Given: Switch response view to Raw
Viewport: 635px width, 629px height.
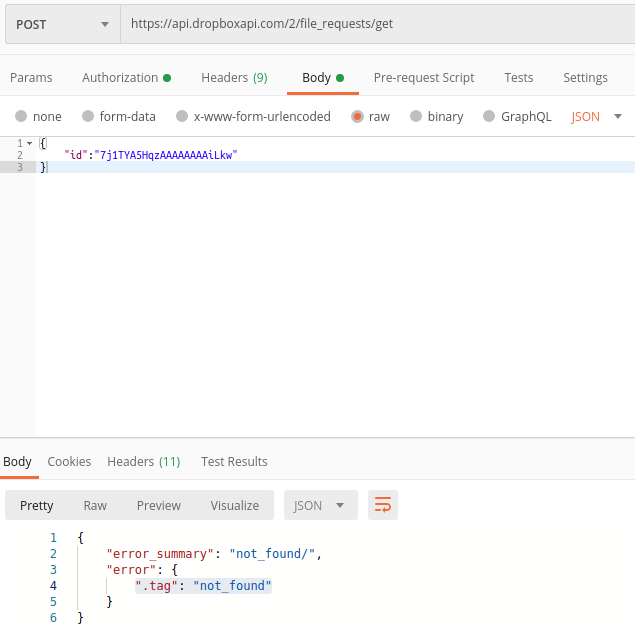Looking at the screenshot, I should coord(95,505).
